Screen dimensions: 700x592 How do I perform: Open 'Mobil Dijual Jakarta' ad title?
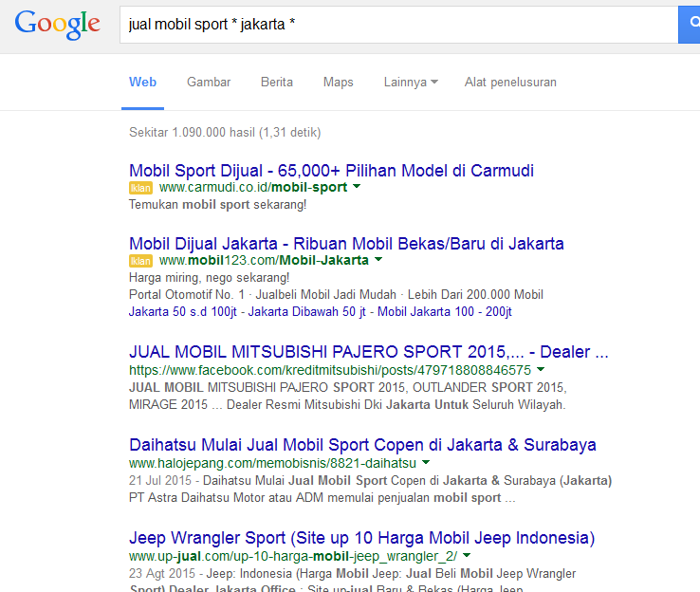pyautogui.click(x=346, y=244)
